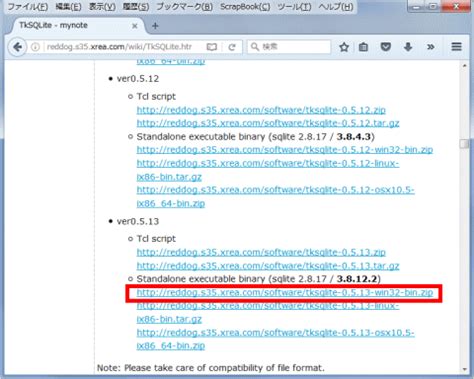The width and height of the screenshot is (474, 379).
Task: Save page to Pocket icon
Action: pos(386,47)
